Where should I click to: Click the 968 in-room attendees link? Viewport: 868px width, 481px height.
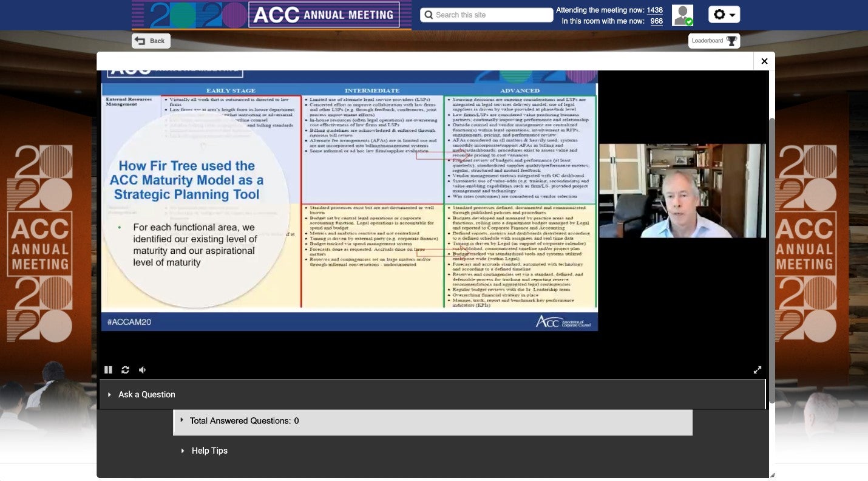click(x=656, y=21)
